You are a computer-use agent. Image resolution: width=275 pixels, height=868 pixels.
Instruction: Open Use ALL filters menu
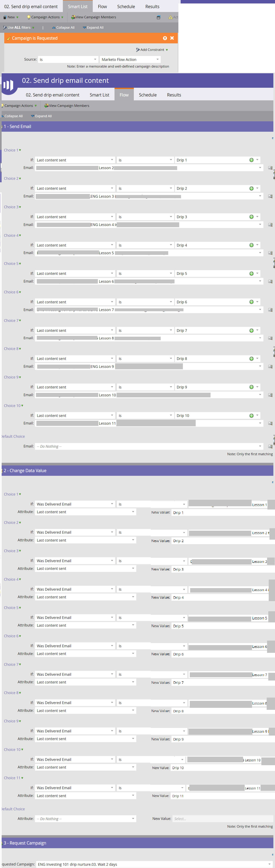[x=19, y=28]
